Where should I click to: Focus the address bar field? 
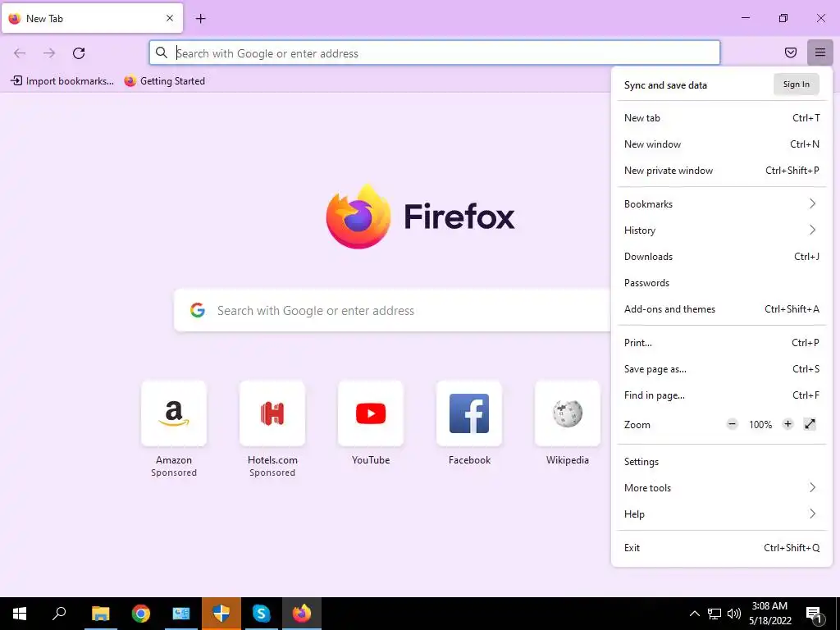(x=435, y=53)
